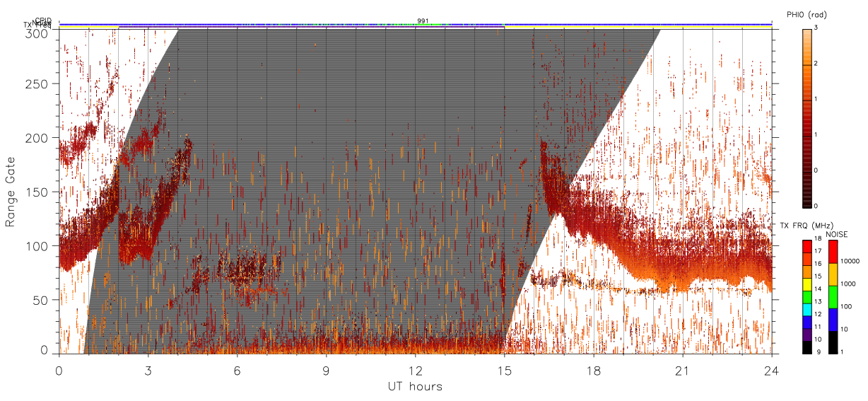Click the 150 tick on Range Gate axis
The image size is (868, 401).
(x=37, y=192)
